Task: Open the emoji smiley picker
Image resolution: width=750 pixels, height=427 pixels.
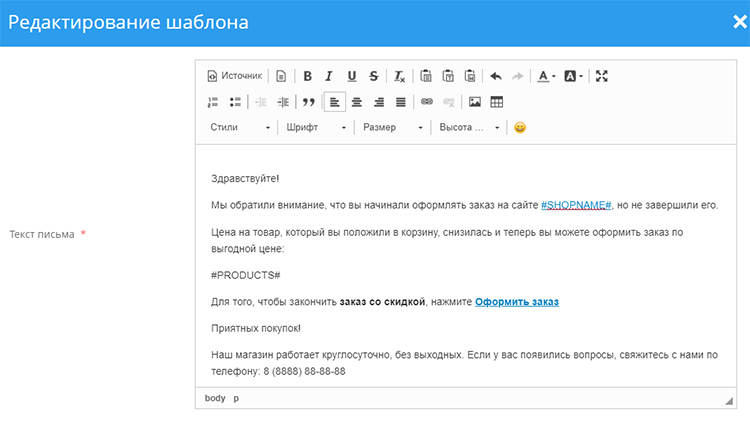Action: pos(520,128)
